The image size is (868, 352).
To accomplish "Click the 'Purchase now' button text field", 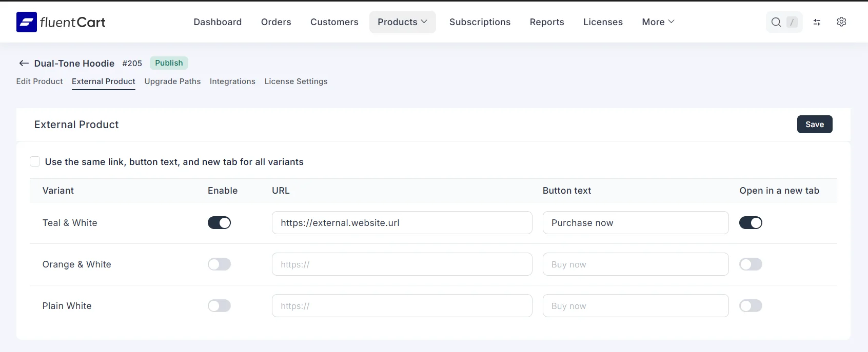I will tap(636, 223).
